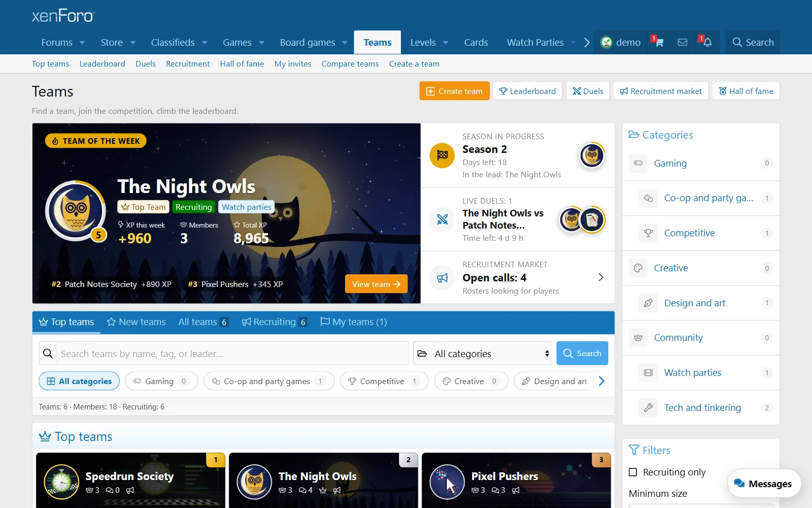
Task: Expand the Store dropdown arrow
Action: [133, 43]
